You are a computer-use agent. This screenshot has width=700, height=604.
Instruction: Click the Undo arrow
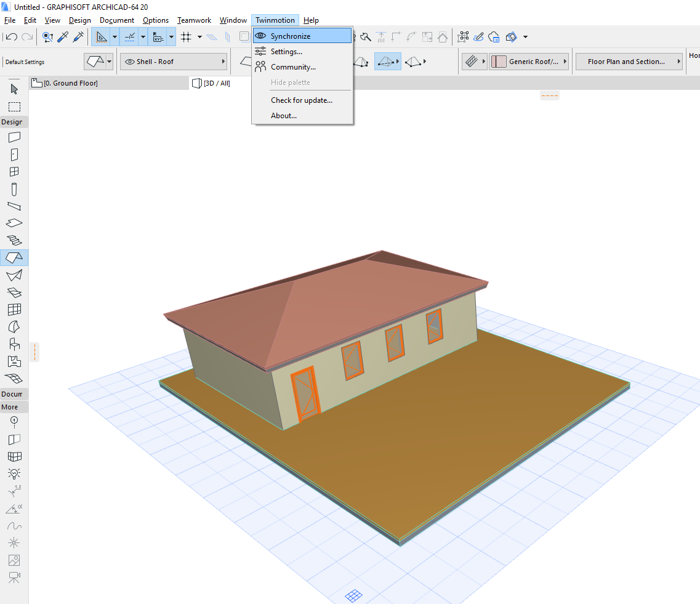[12, 37]
